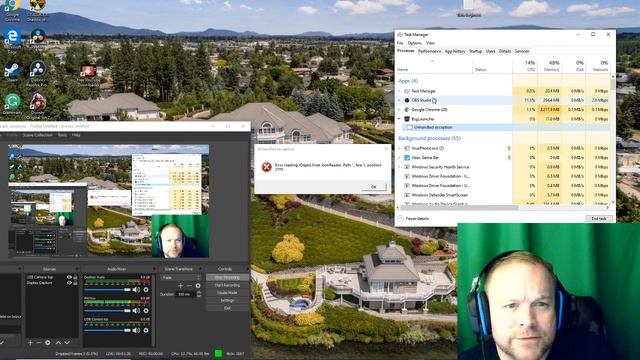
Task: Toggle lock for USB Camera source
Action: pos(76,277)
